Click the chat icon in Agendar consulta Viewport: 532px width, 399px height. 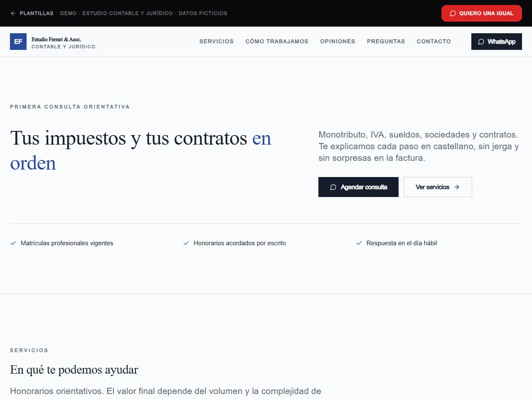click(x=333, y=187)
